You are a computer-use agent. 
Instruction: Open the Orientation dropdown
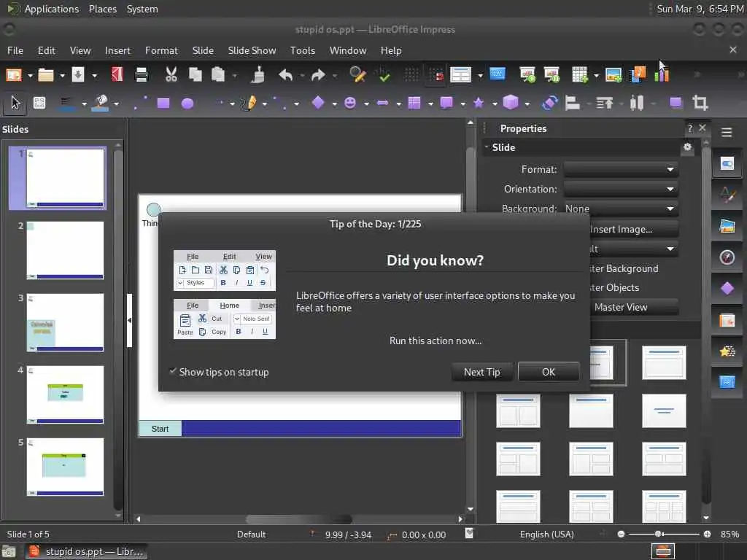[x=621, y=189]
